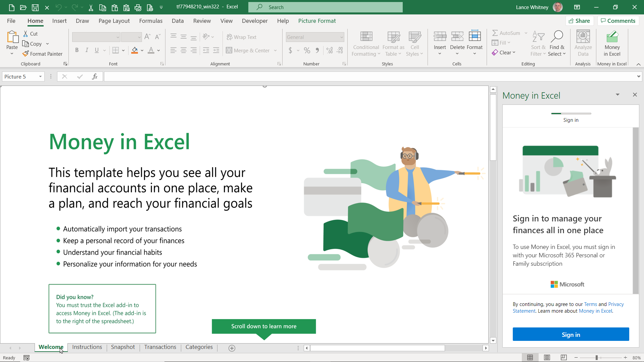
Task: Toggle Middle Align vertical alignment
Action: point(183,37)
